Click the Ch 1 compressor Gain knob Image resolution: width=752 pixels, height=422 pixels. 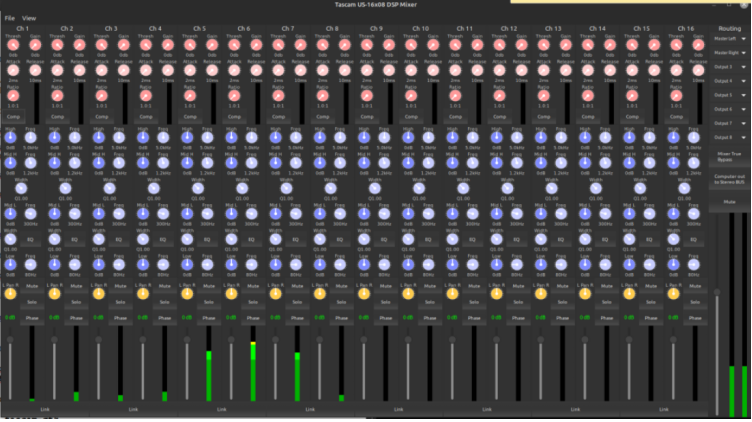coord(35,45)
